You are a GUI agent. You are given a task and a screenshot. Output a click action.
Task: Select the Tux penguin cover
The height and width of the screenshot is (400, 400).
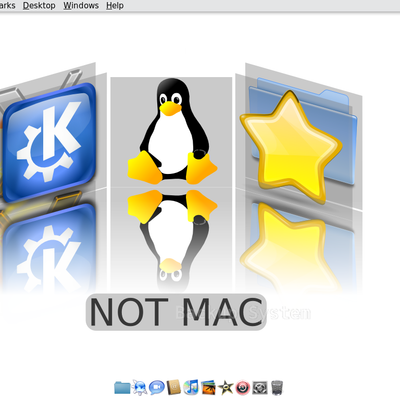(172, 132)
